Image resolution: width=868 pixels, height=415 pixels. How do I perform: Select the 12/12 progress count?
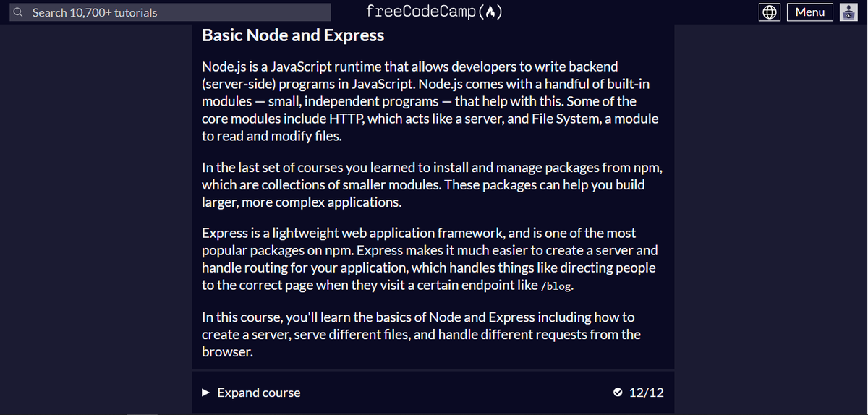coord(647,393)
